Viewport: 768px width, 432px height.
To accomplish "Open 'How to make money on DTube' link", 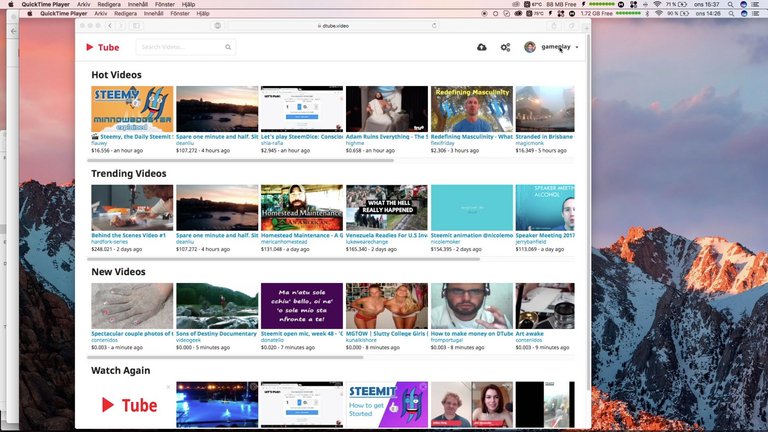I will pos(471,334).
